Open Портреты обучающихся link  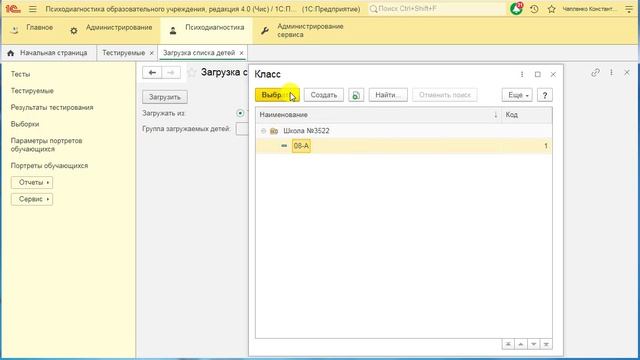click(49, 166)
